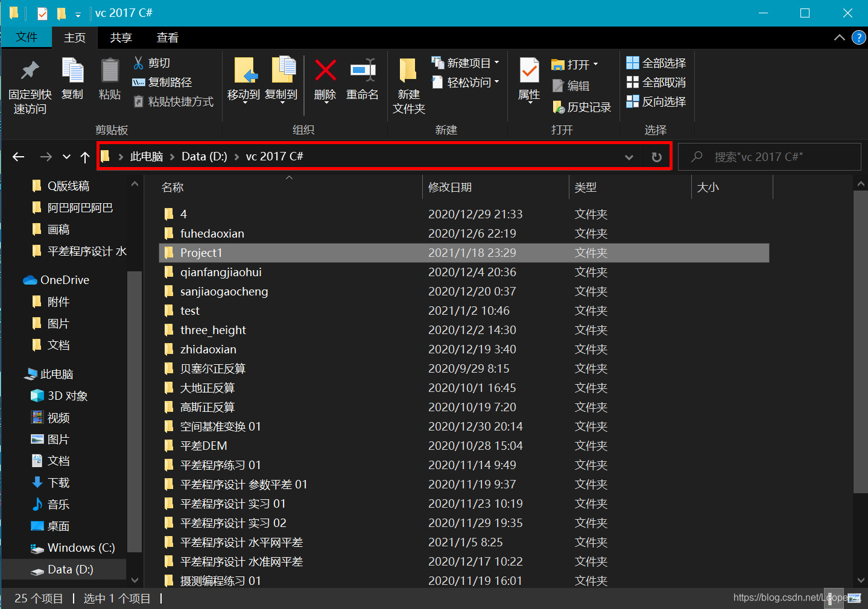Click Select none (全部取消)

[656, 82]
